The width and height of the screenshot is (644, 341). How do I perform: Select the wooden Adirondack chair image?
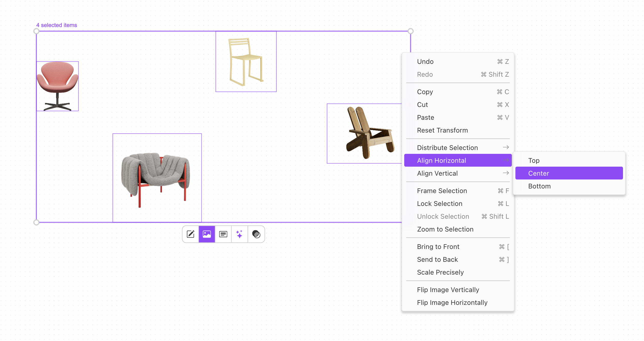point(364,133)
